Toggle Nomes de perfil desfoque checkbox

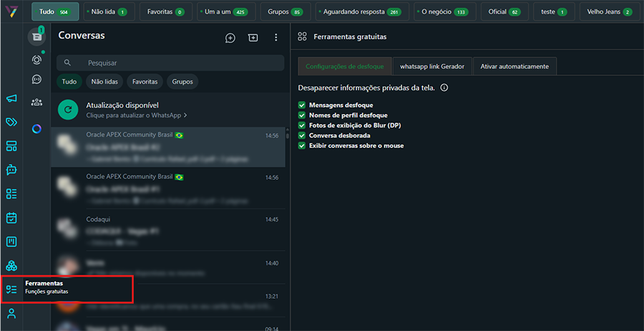302,115
